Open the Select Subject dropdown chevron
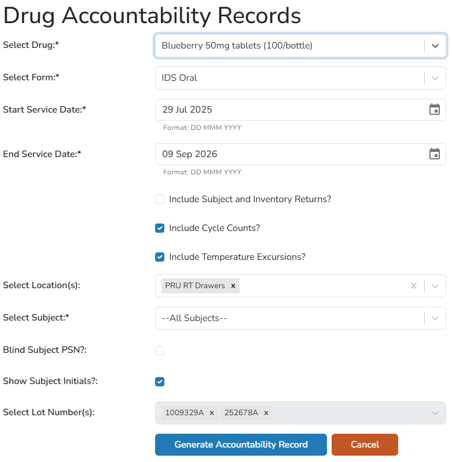452x462 pixels. coord(435,318)
